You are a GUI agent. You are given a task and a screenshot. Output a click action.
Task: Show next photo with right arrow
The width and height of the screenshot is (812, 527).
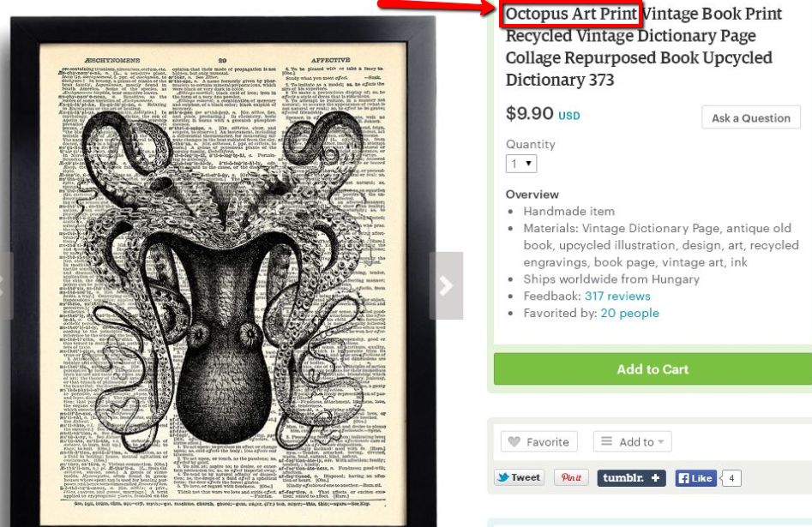coord(446,285)
